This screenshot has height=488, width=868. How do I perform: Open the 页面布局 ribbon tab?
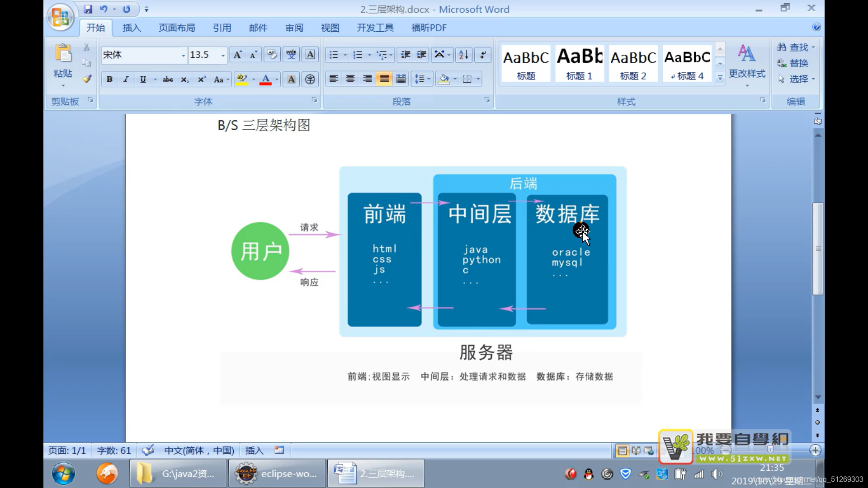(177, 28)
